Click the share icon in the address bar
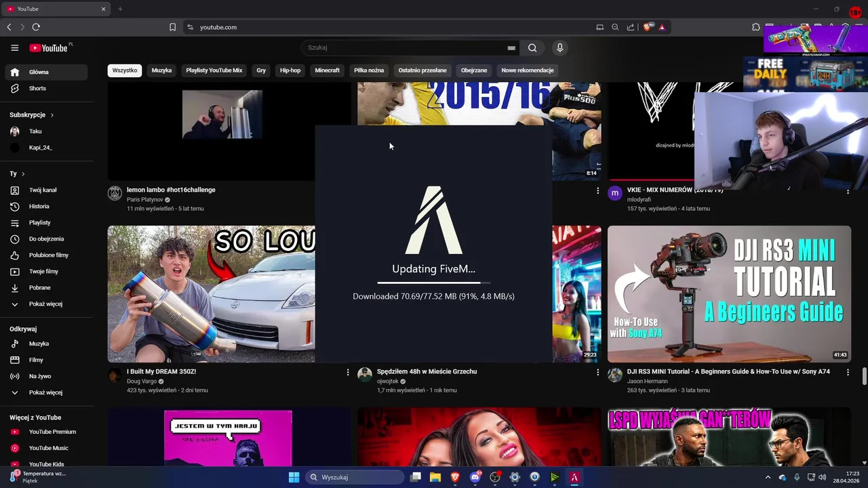Screen dimensions: 868x488 [x=631, y=27]
